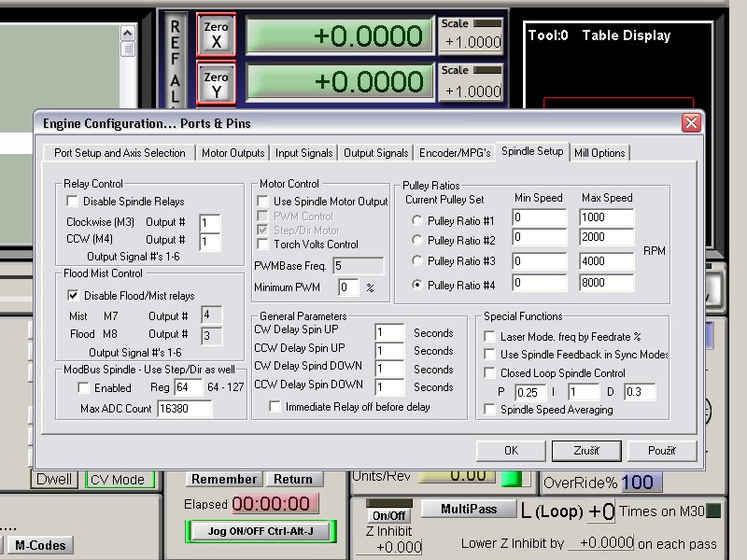Toggle the On/Off Z Inhibit button
This screenshot has width=747, height=560.
point(389,514)
